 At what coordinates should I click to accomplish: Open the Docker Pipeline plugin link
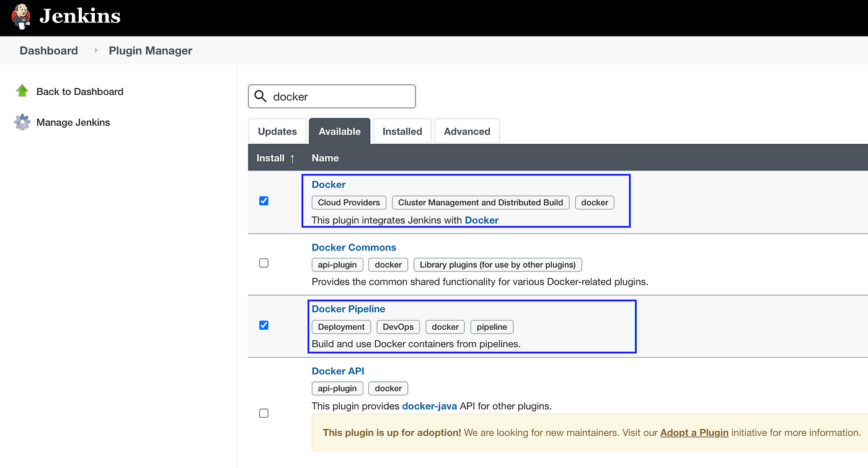pos(348,309)
